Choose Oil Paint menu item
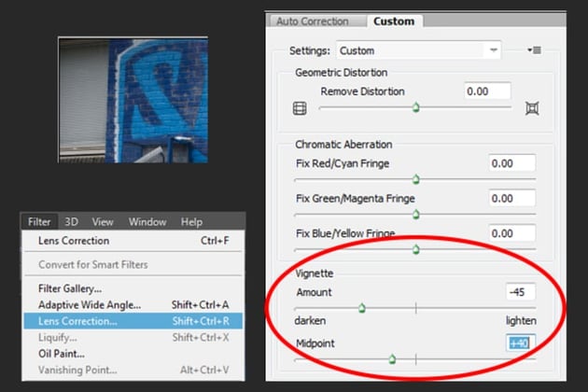Viewport: 588px width, 392px height. 133,354
